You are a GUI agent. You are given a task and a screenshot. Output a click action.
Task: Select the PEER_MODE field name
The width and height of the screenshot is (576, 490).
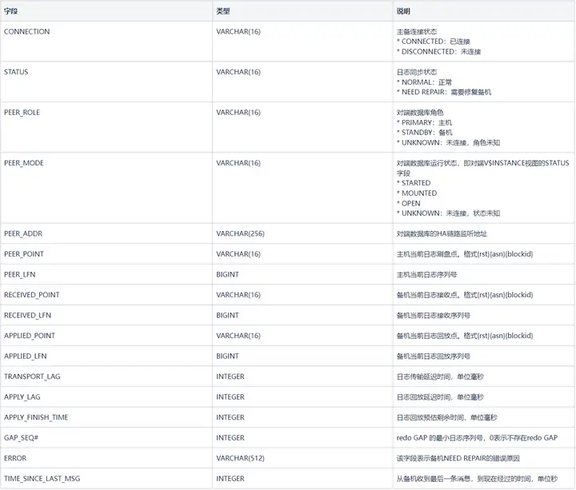pos(24,163)
